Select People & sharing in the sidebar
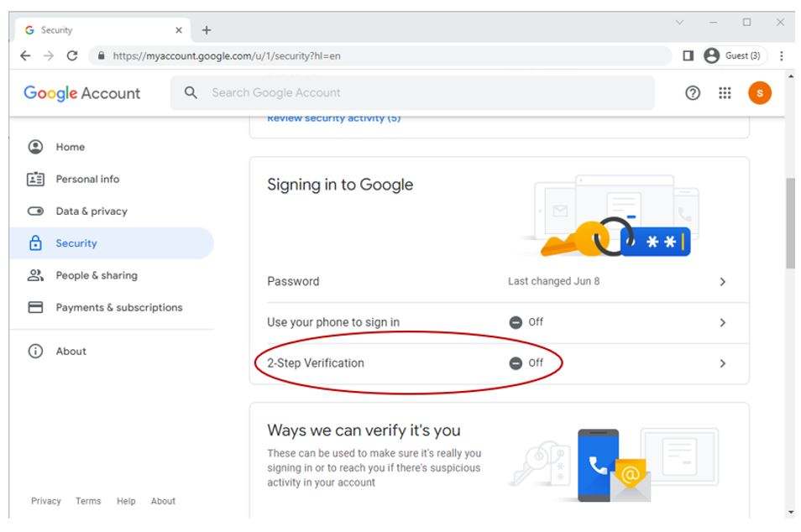Image resolution: width=801 pixels, height=532 pixels. [96, 275]
